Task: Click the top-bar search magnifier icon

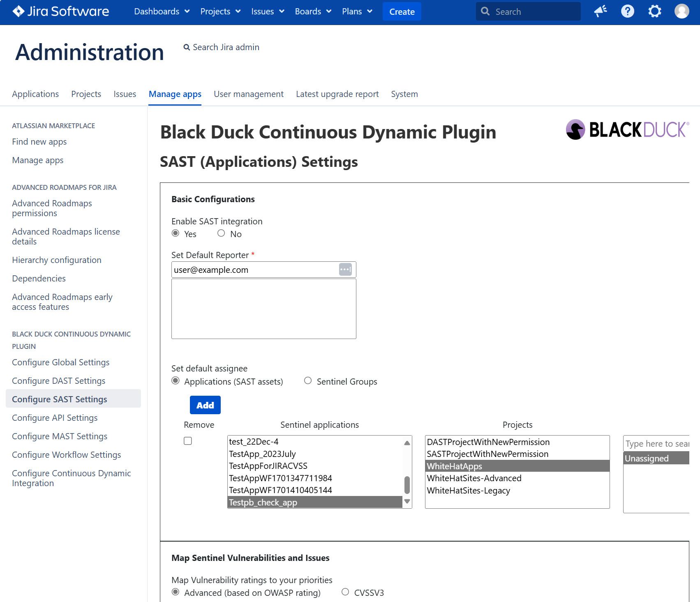Action: tap(485, 12)
